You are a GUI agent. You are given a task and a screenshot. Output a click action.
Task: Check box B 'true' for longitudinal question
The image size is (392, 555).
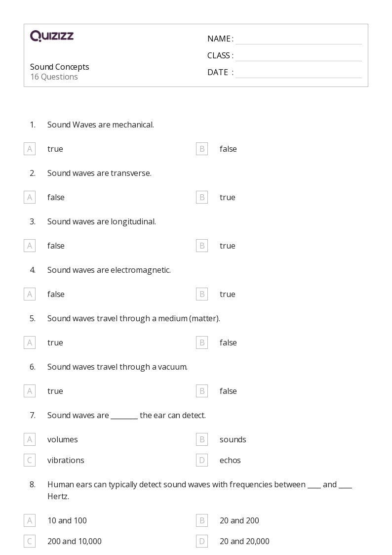202,246
